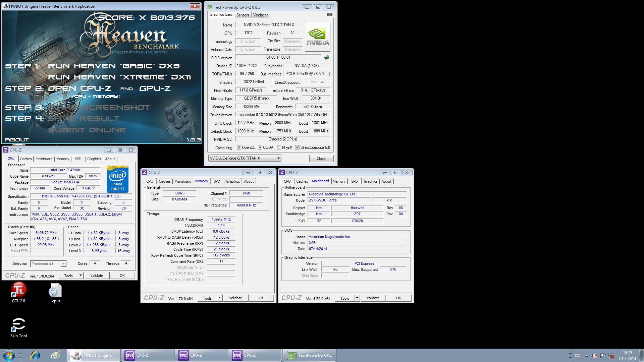Switch to the Sensors tab in GPU-Z
Screen dimensions: 644x362
click(243, 15)
